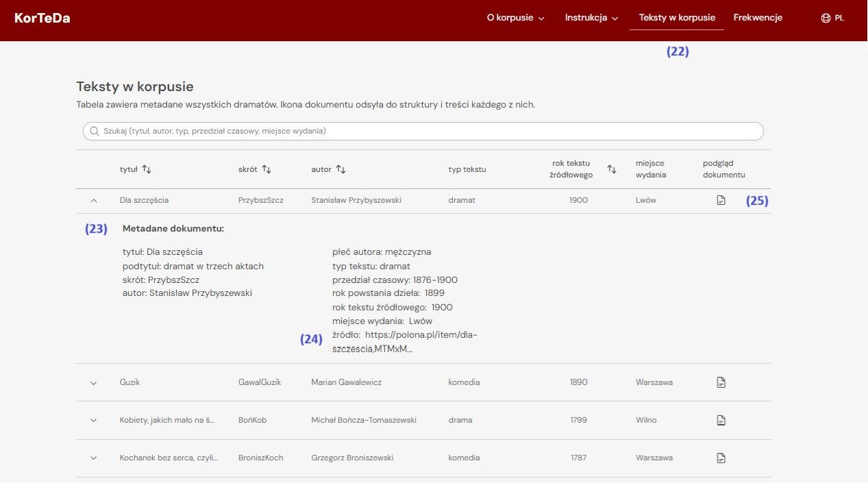Screen dimensions: 868x483
Task: Open document preview for Guzik
Action: pyautogui.click(x=721, y=382)
